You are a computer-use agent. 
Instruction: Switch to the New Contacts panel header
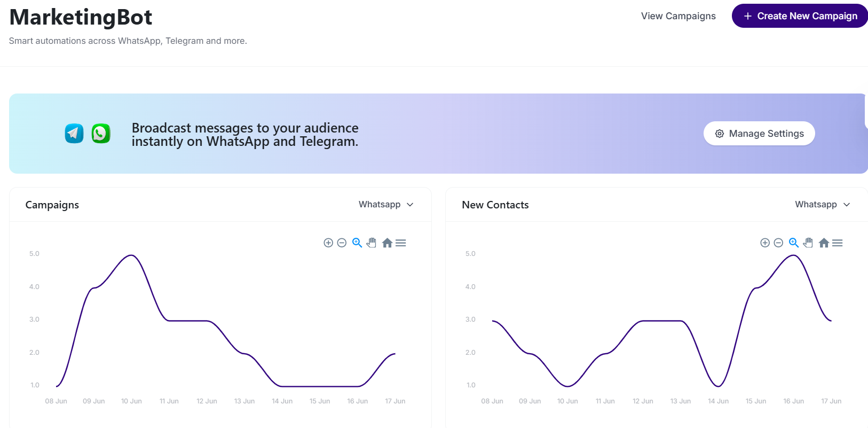(495, 205)
